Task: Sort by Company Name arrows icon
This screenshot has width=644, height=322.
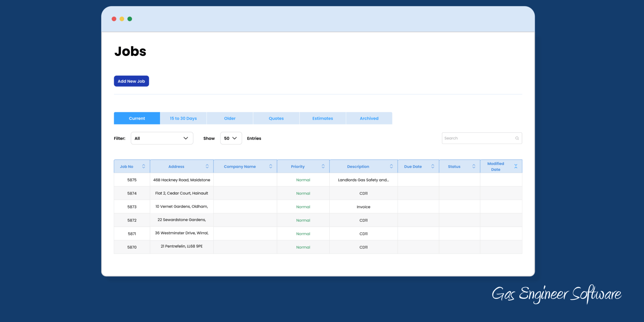Action: [271, 166]
